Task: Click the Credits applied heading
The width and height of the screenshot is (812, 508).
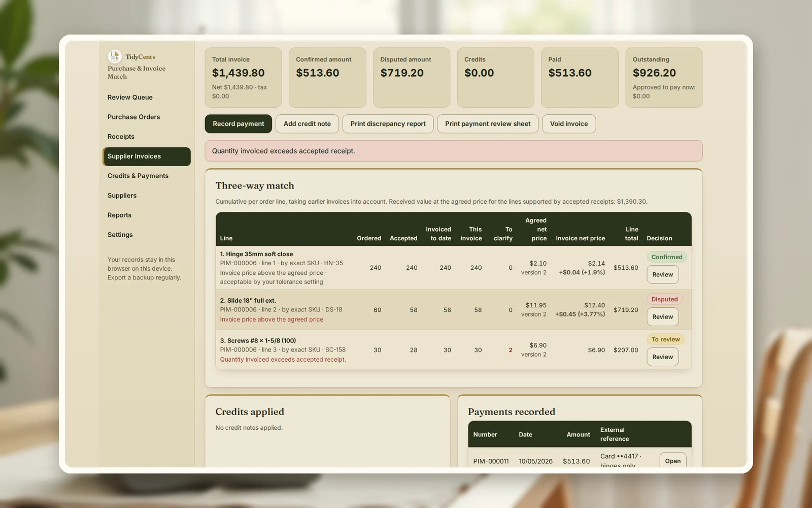Action: tap(250, 412)
